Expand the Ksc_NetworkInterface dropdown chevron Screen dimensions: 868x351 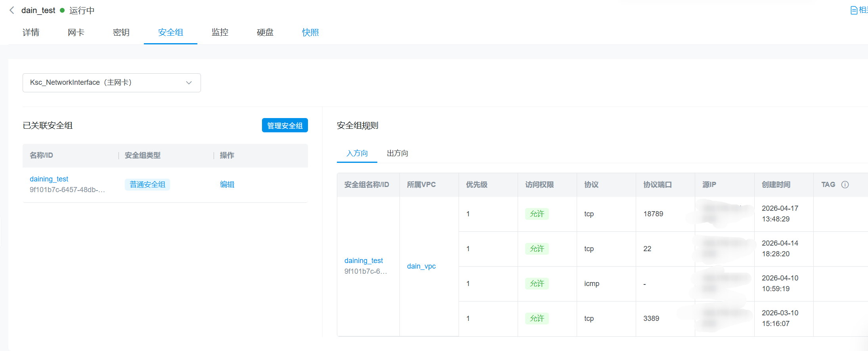[x=189, y=83]
